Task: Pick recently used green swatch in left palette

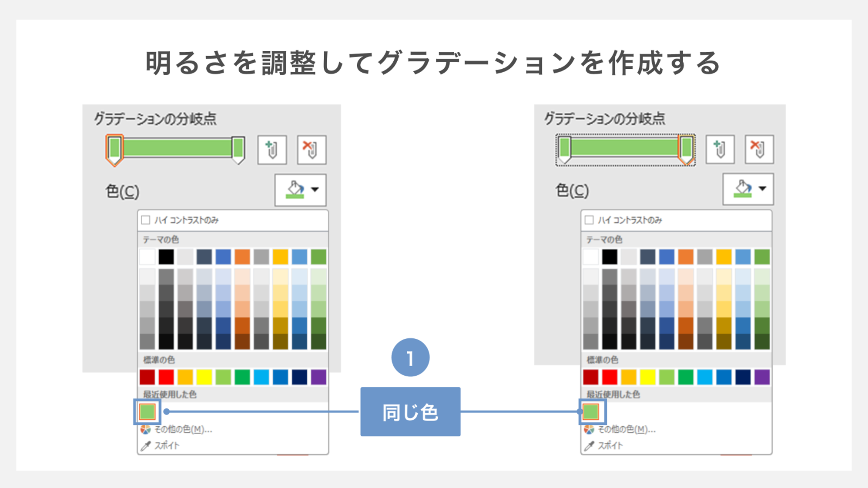Action: coord(147,411)
